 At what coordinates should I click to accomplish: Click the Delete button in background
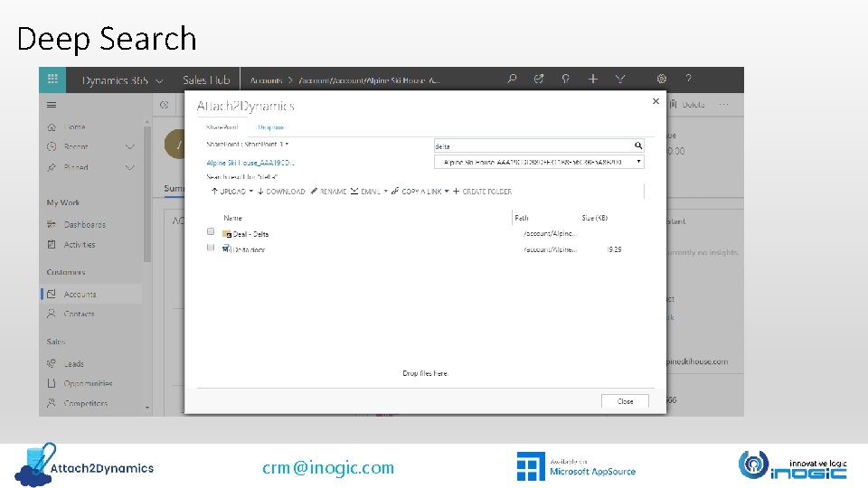pyautogui.click(x=687, y=105)
